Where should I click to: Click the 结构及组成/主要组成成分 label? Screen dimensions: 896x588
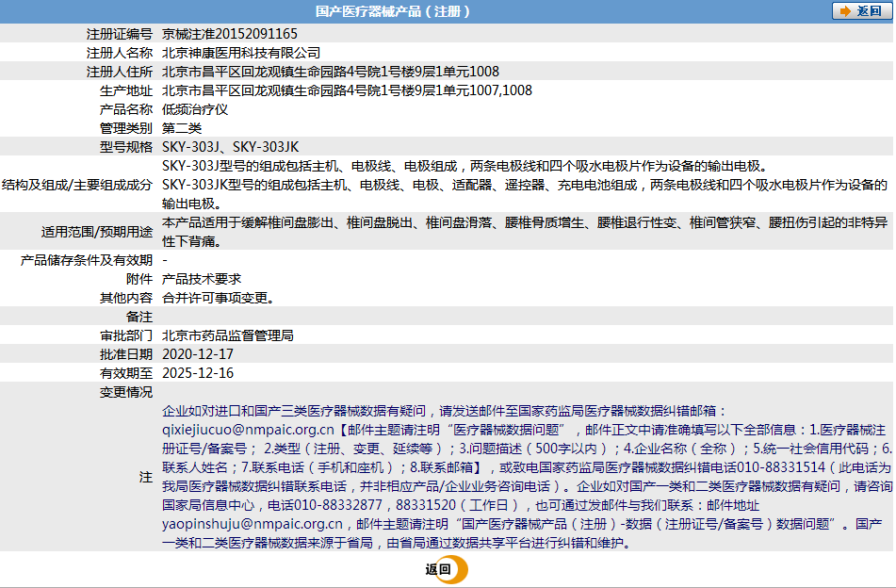(77, 185)
